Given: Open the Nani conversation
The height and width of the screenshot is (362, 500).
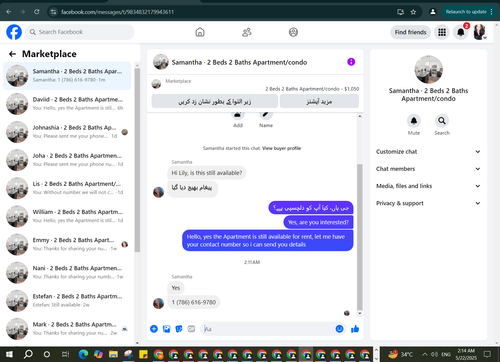Looking at the screenshot, I should 67,273.
